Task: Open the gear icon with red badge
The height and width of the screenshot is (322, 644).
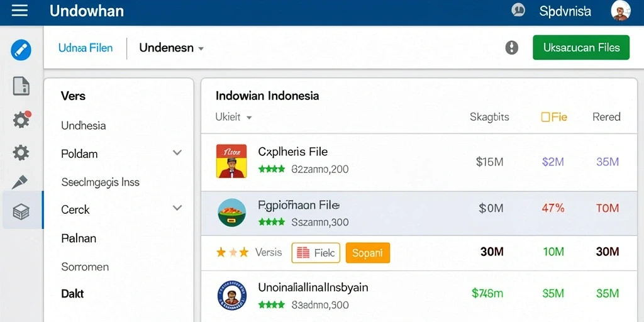Action: (21, 119)
